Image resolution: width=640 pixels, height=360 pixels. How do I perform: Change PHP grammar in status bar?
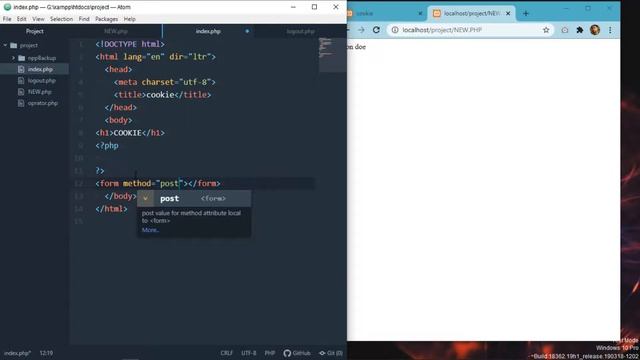pyautogui.click(x=270, y=353)
